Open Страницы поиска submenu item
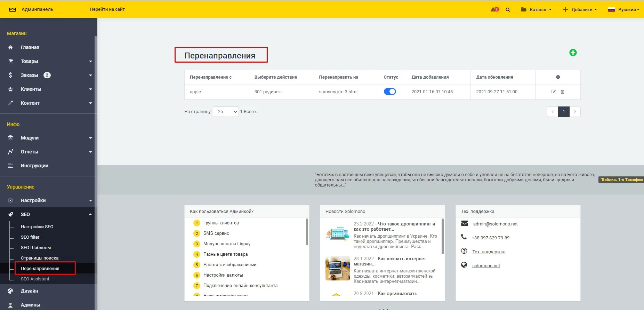This screenshot has height=310, width=644. [x=40, y=258]
